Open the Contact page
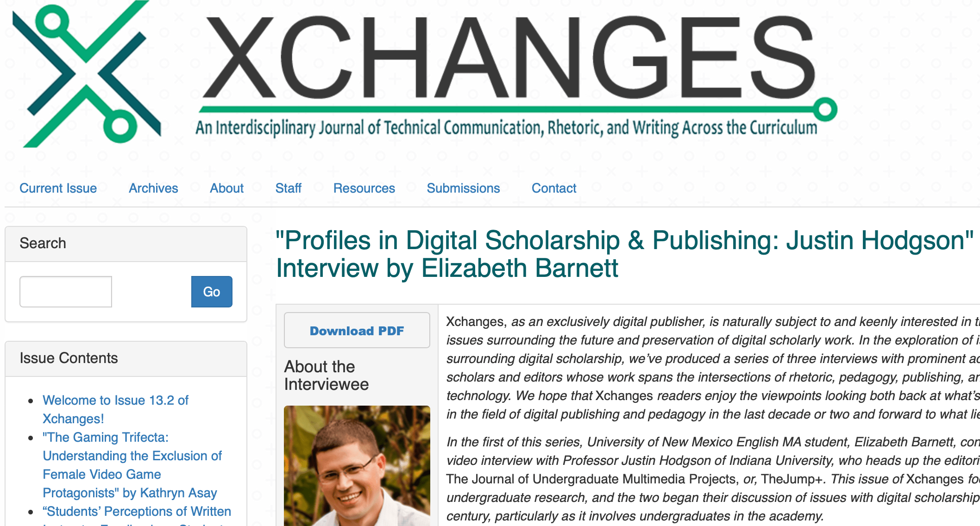 coord(554,188)
